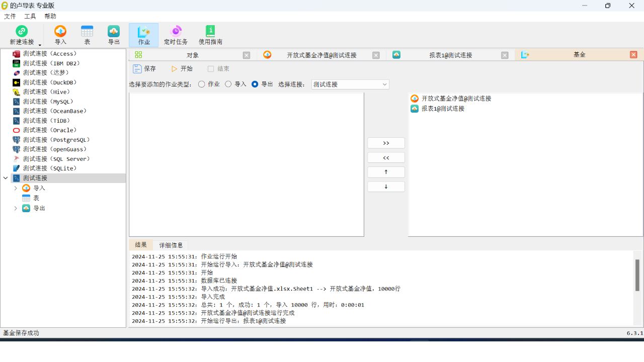The width and height of the screenshot is (644, 362).
Task: Open the 导入 import tool
Action: (x=60, y=32)
